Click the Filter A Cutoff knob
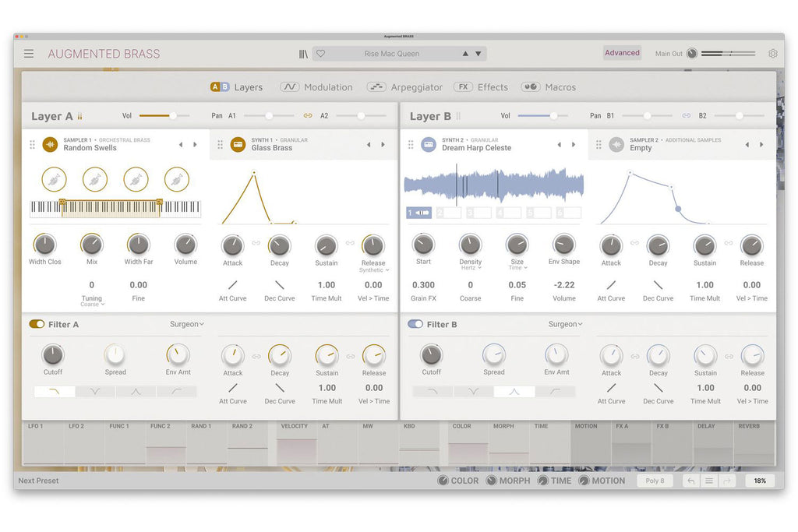 [x=52, y=354]
